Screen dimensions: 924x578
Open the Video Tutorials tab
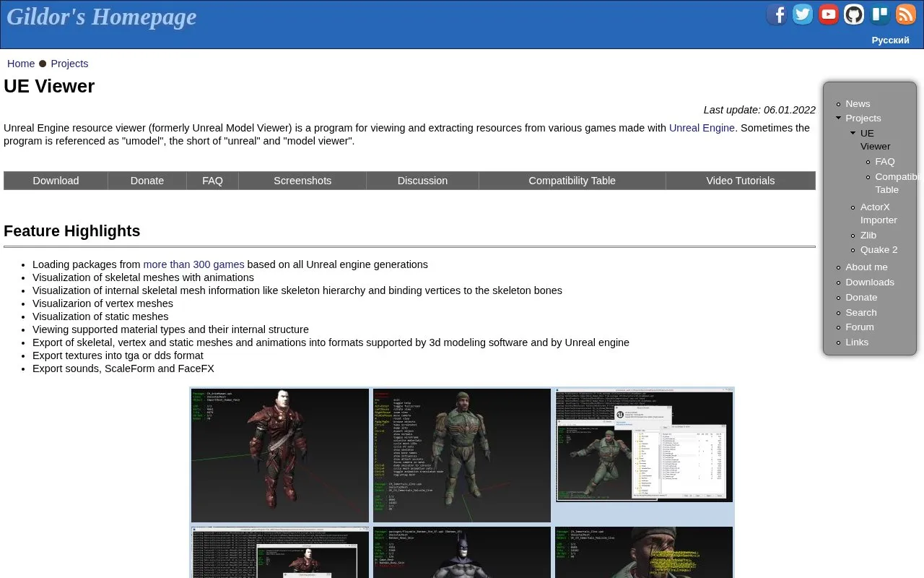tap(740, 181)
